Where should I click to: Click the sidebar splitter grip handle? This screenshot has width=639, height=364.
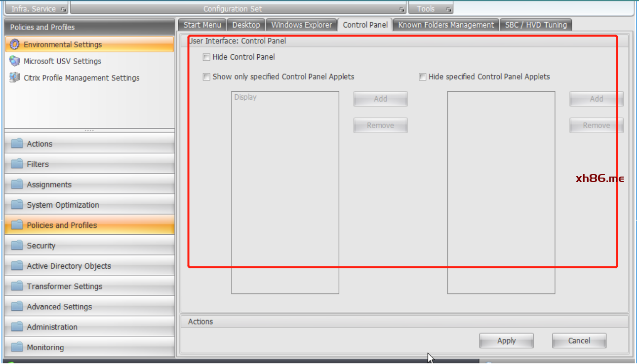[x=89, y=131]
